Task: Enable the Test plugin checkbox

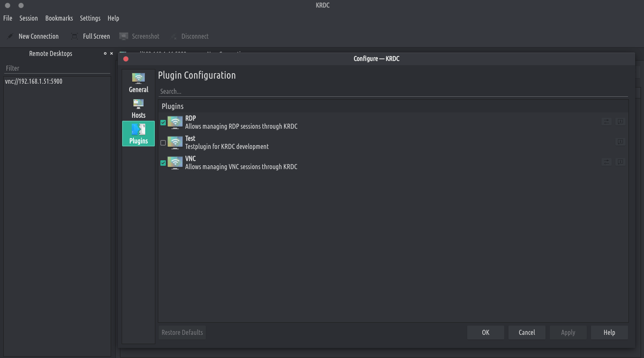Action: coord(163,143)
